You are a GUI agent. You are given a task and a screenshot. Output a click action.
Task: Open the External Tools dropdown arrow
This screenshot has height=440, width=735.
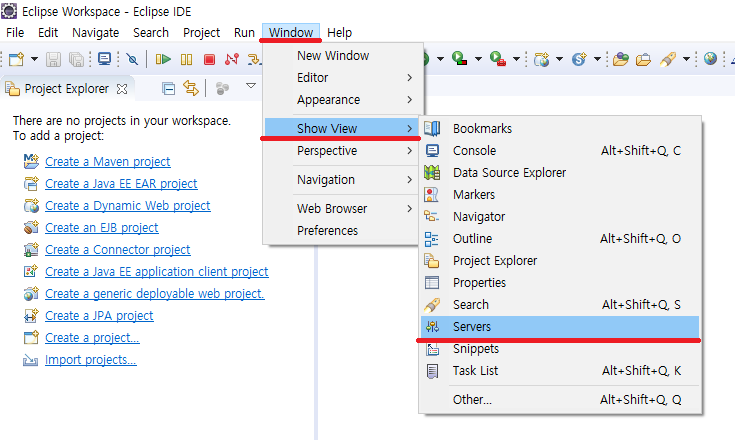click(516, 59)
